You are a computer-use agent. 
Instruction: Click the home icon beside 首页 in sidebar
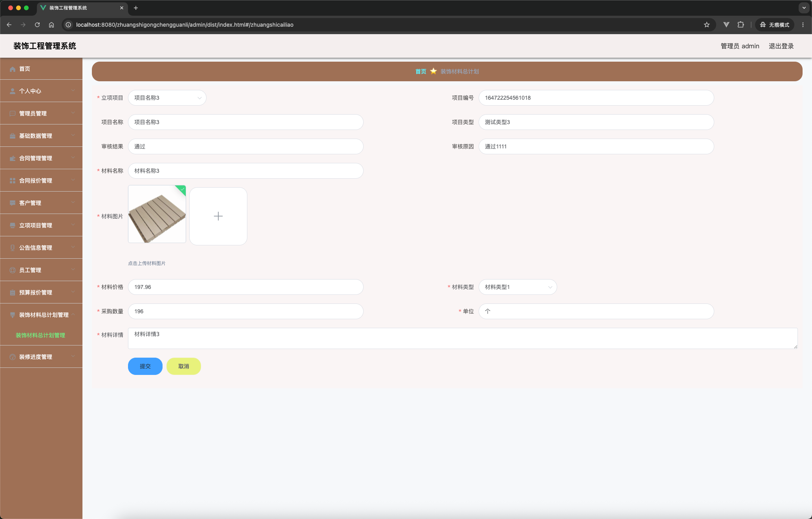13,69
